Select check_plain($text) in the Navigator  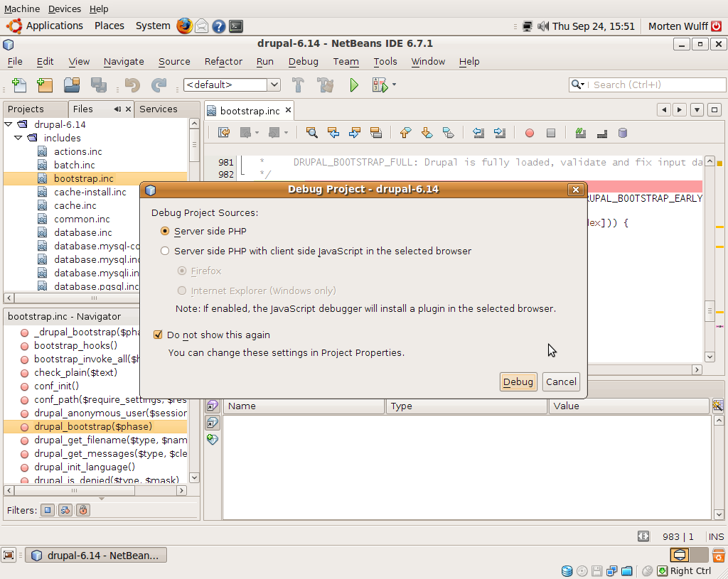click(75, 372)
